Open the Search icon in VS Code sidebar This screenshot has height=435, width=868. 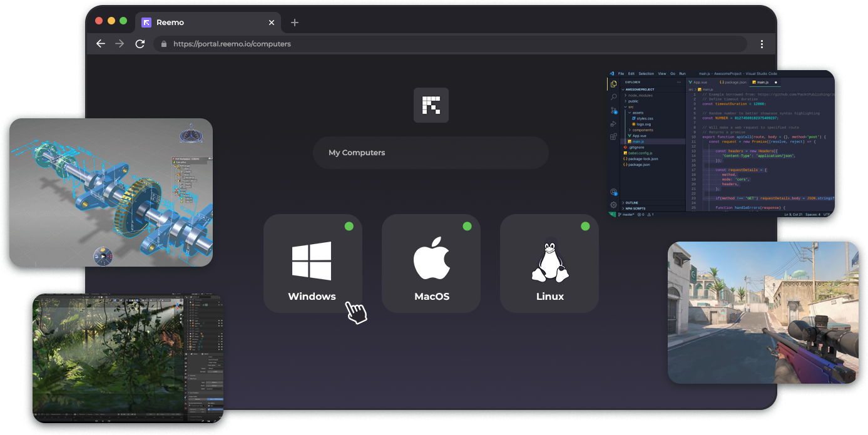coord(613,97)
